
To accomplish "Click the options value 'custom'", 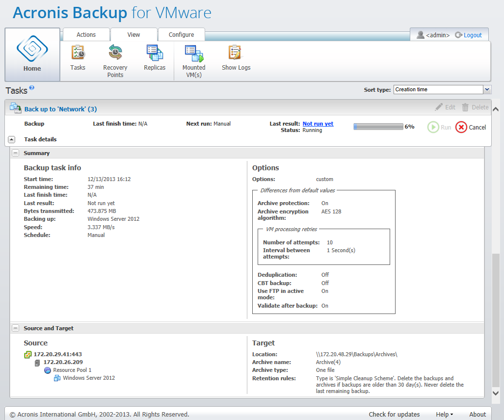I will point(324,179).
